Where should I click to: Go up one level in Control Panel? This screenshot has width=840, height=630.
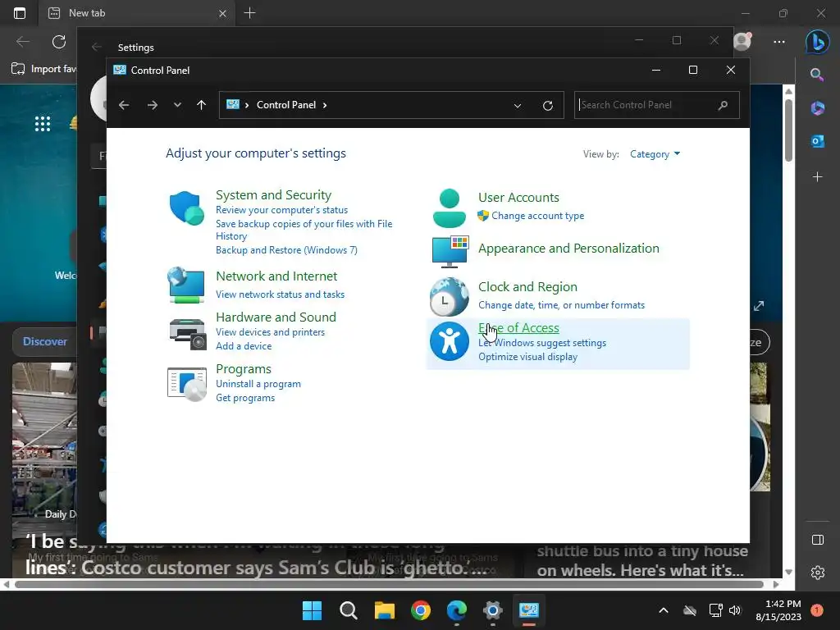click(x=202, y=105)
